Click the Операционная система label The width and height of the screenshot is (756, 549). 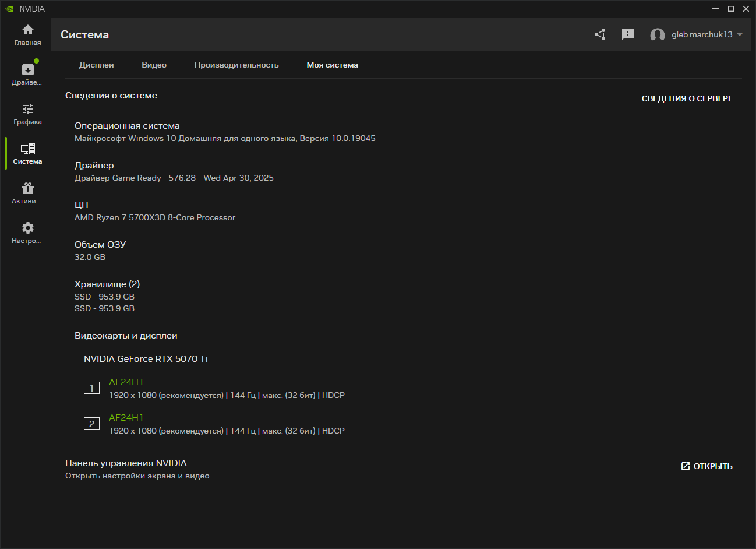pyautogui.click(x=127, y=126)
